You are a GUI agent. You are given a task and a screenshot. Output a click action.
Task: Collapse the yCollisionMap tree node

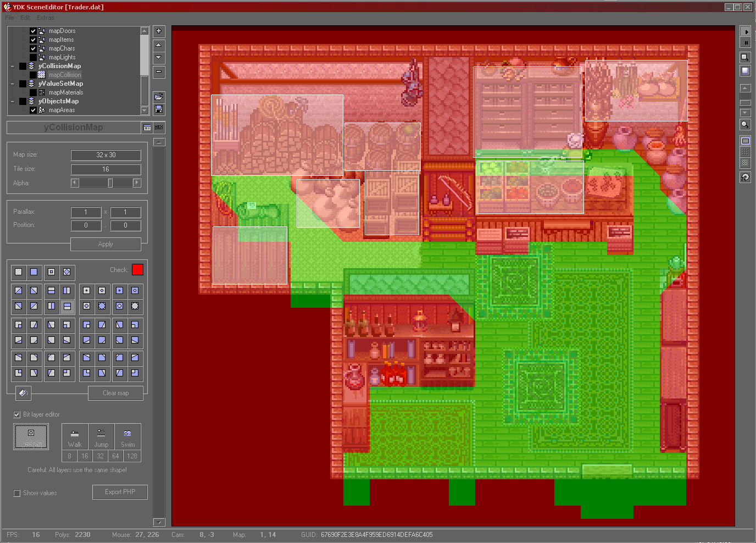[x=13, y=67]
